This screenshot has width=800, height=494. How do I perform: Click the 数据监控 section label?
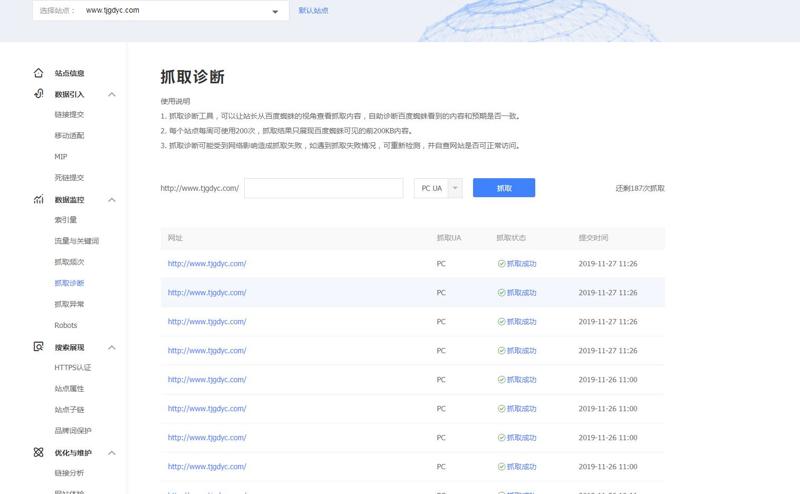69,200
